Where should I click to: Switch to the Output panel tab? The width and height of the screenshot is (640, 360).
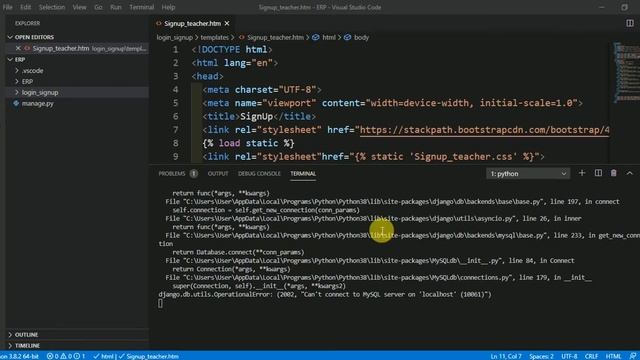pyautogui.click(x=218, y=174)
